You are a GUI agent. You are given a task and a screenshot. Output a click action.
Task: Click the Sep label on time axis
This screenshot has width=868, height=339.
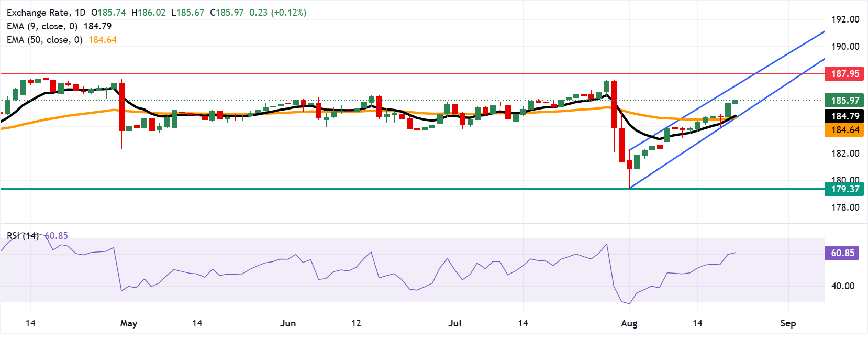pyautogui.click(x=788, y=323)
